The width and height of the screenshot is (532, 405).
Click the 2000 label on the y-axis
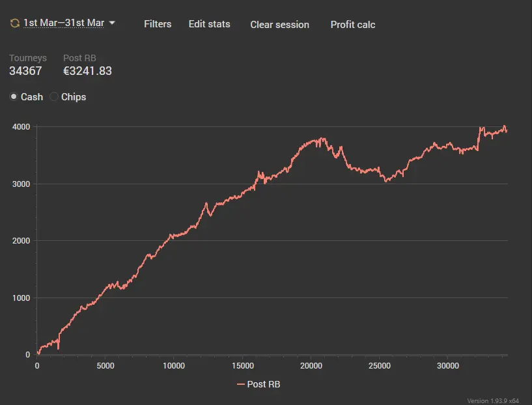coord(21,241)
